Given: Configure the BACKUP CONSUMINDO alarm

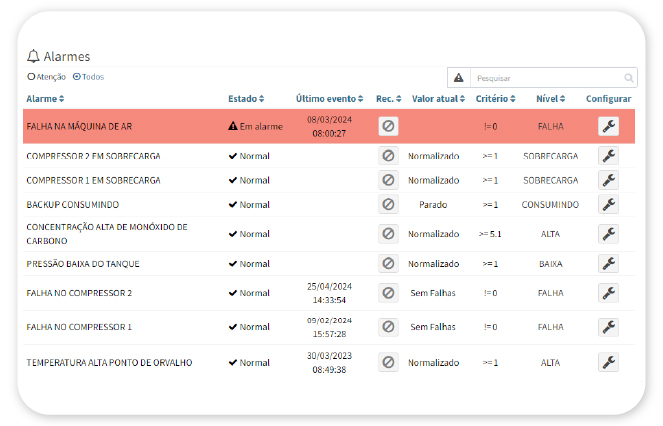Looking at the screenshot, I should (x=608, y=204).
